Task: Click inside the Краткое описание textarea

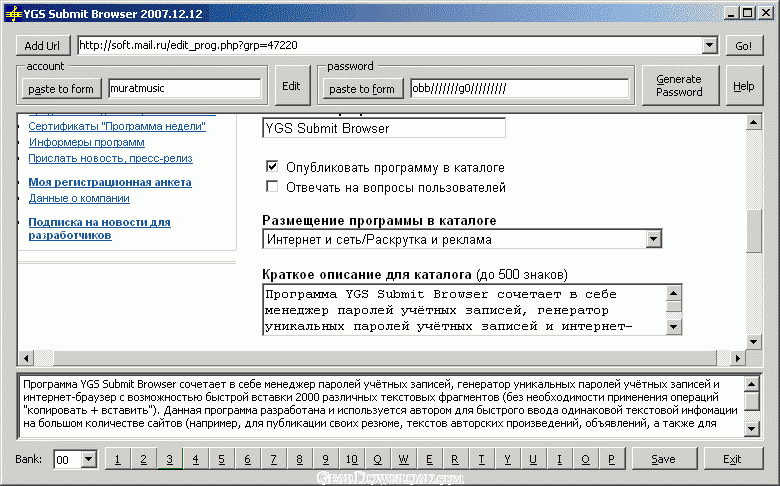Action: [x=464, y=310]
